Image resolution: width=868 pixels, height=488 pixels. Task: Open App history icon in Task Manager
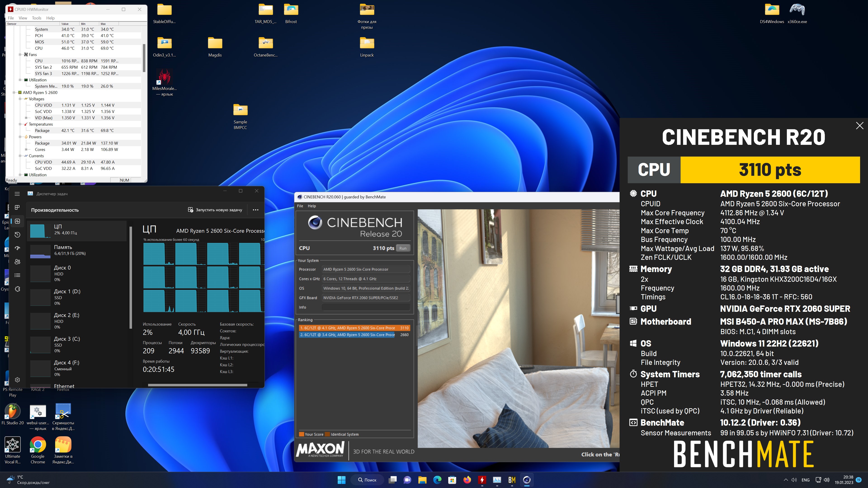pos(18,235)
